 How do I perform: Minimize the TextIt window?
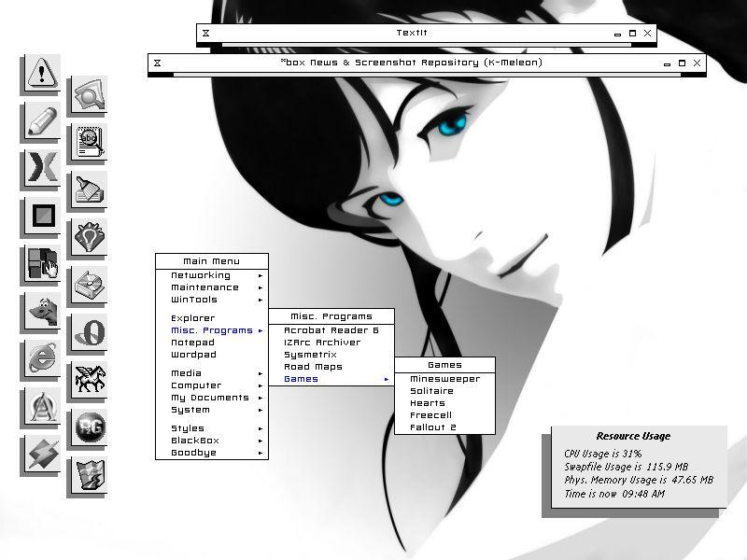point(617,34)
